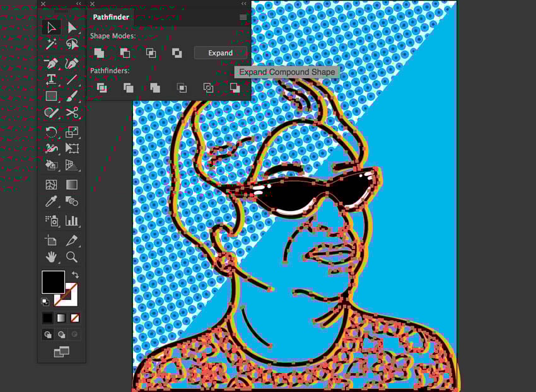Select the Direct Selection tool
Screen dimensions: 536x392
tap(71, 27)
